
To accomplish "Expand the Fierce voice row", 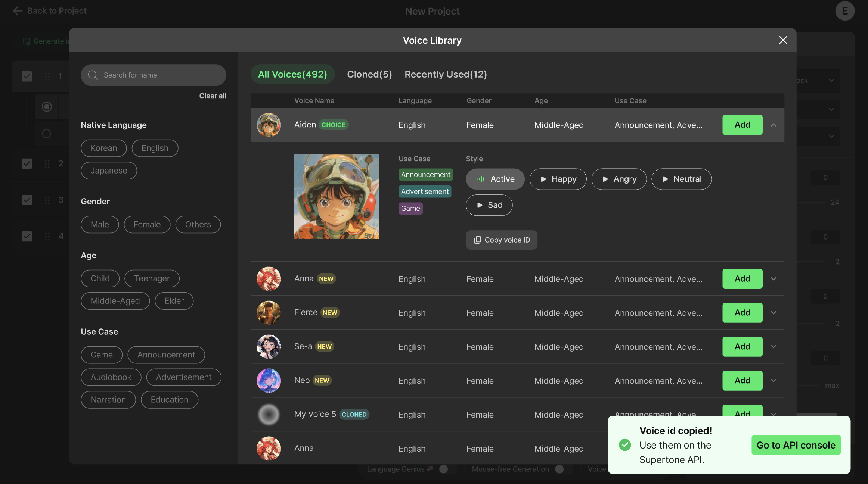I will tap(774, 313).
